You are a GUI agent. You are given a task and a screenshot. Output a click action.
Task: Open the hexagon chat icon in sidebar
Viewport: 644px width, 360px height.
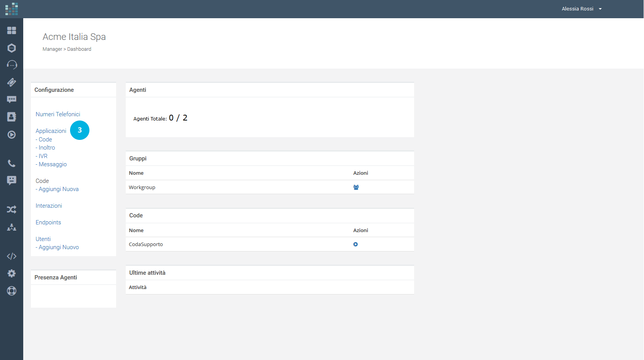tap(12, 48)
